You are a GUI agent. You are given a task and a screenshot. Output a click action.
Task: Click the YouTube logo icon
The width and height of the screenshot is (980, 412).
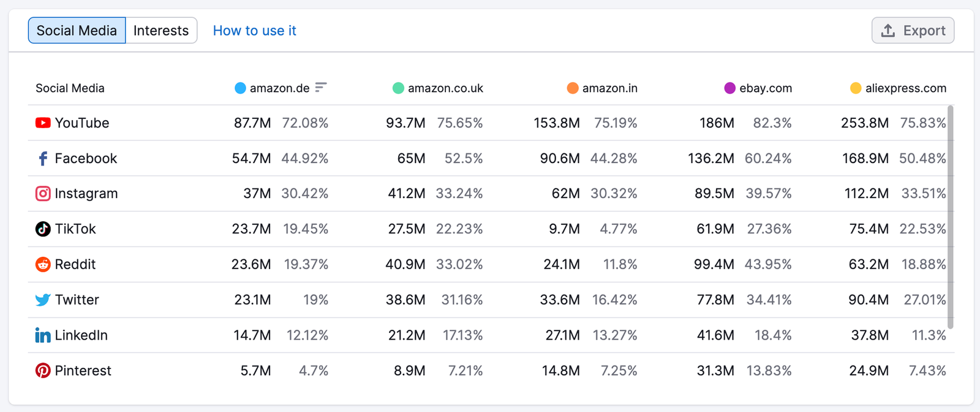pyautogui.click(x=43, y=123)
